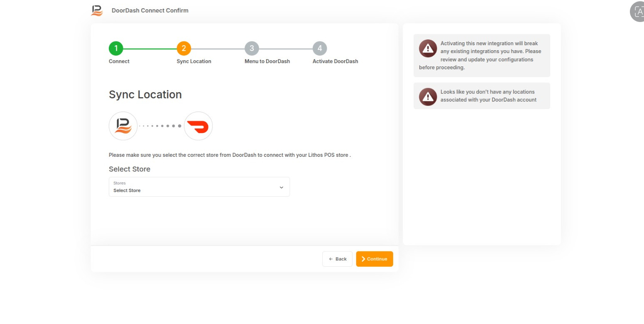
Task: Click the orange Continue button
Action: (375, 259)
